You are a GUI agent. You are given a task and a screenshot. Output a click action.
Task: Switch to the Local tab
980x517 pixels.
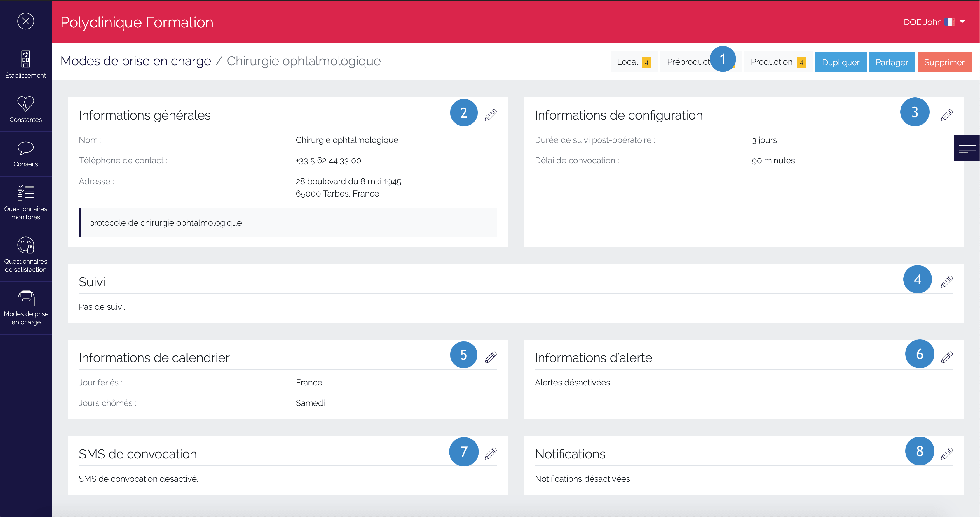633,62
